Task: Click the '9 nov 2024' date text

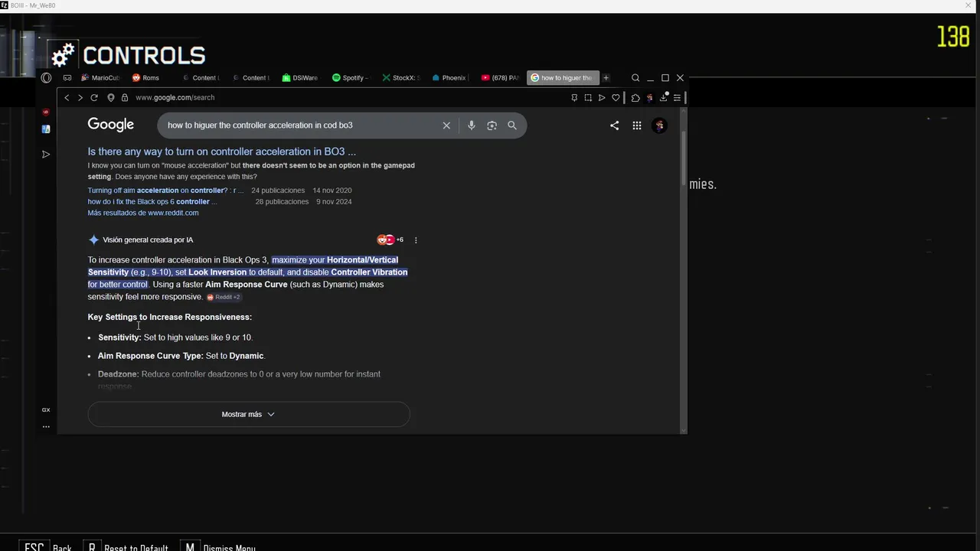Action: point(334,202)
